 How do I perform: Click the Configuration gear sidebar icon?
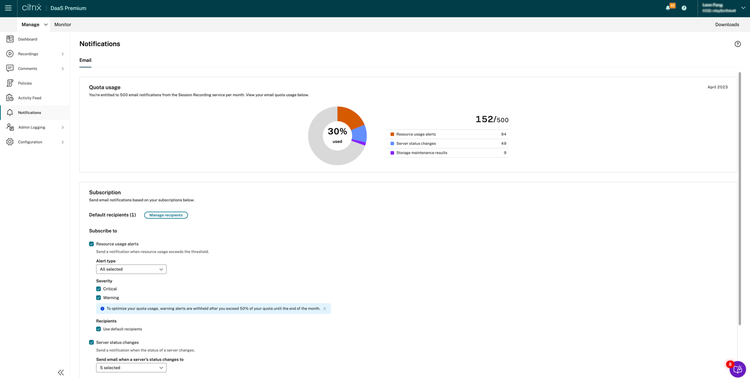click(10, 142)
